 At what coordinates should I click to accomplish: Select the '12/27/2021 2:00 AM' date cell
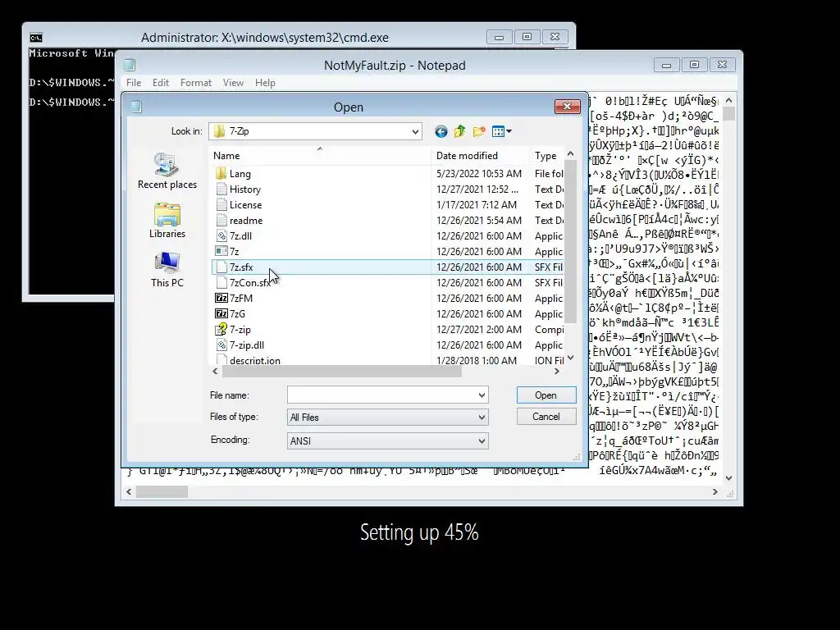coord(477,329)
